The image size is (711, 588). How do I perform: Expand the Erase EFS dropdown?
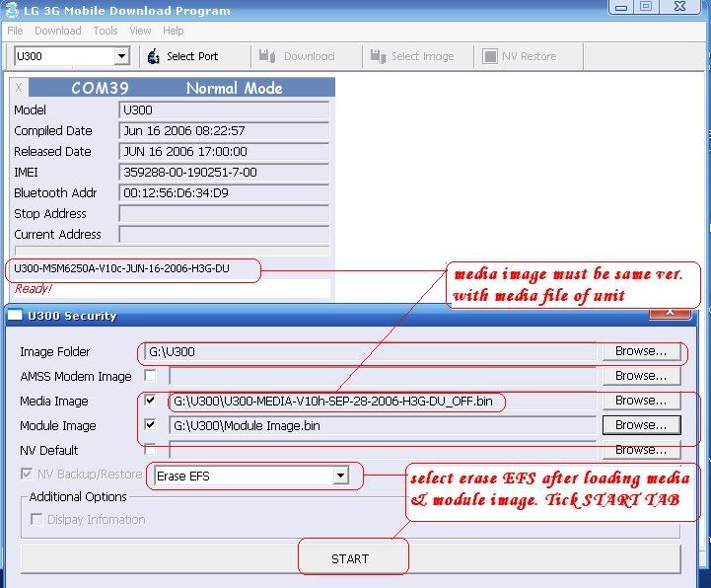coord(340,476)
